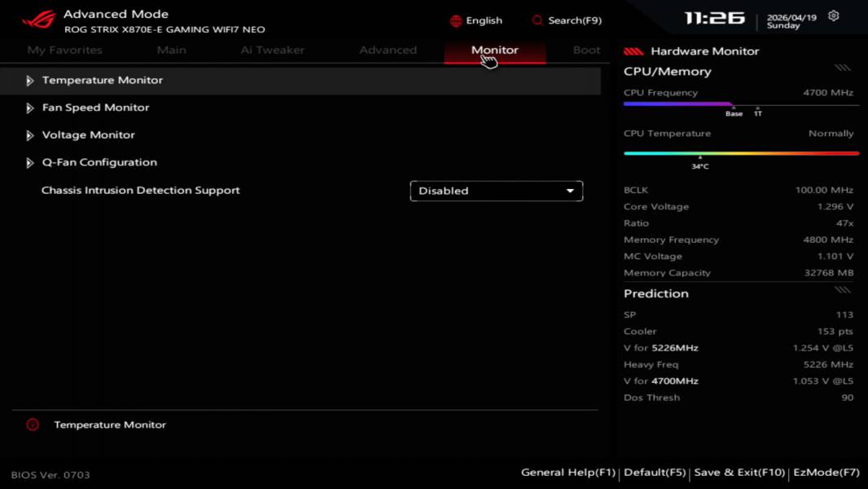Viewport: 868px width, 489px height.
Task: Click the search magnifier icon
Action: (x=537, y=20)
